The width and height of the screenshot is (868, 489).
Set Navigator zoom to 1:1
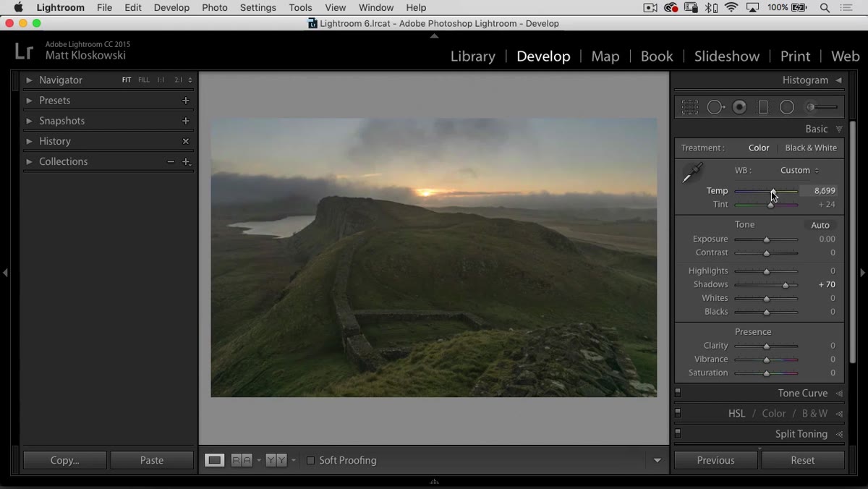(x=161, y=80)
